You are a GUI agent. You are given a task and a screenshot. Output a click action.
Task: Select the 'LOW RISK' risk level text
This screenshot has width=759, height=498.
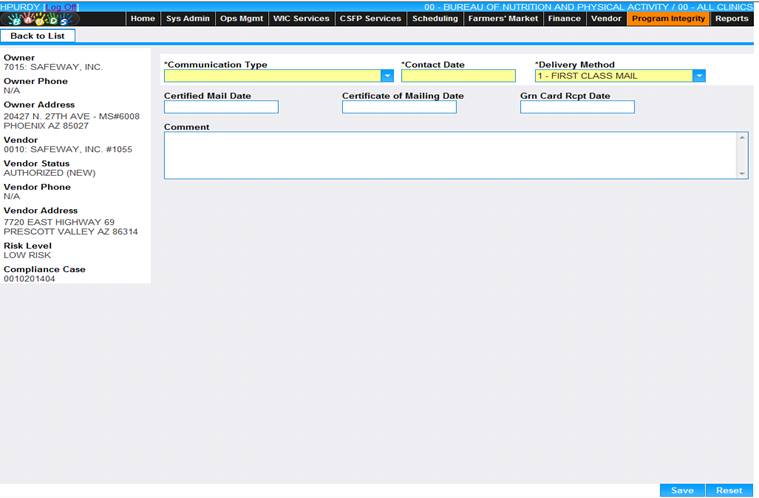tap(27, 255)
